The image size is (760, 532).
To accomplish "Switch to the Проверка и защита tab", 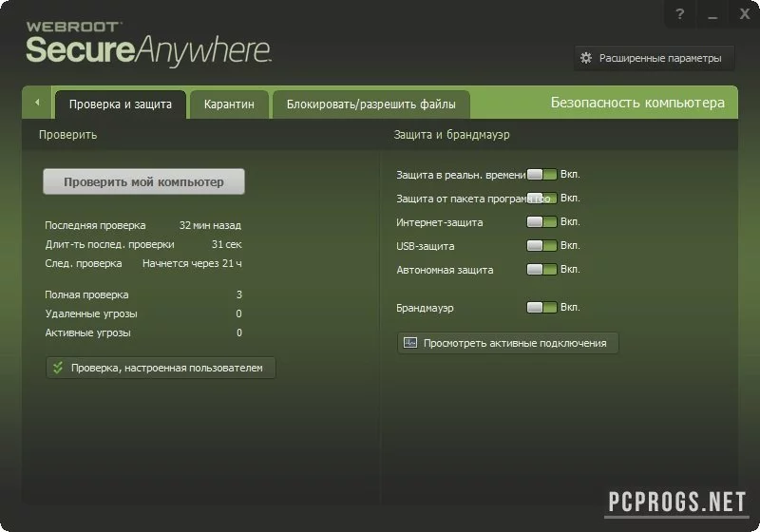I will pyautogui.click(x=121, y=104).
